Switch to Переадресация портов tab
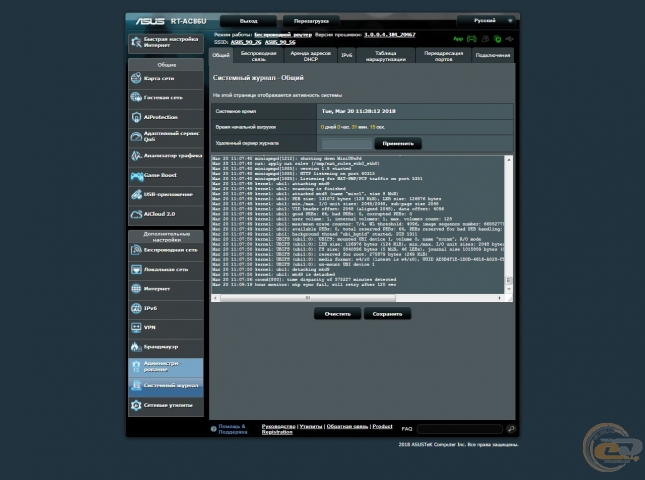 443,56
